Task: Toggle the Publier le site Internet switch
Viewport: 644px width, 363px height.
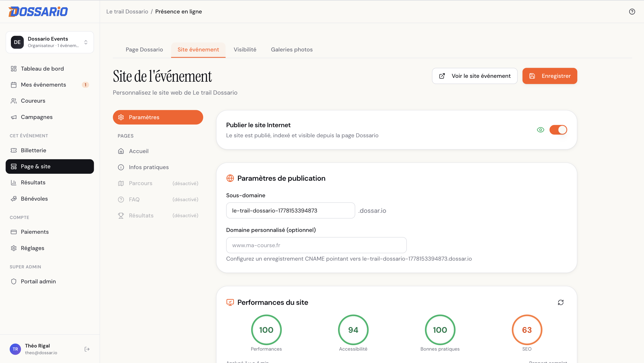Action: point(558,130)
